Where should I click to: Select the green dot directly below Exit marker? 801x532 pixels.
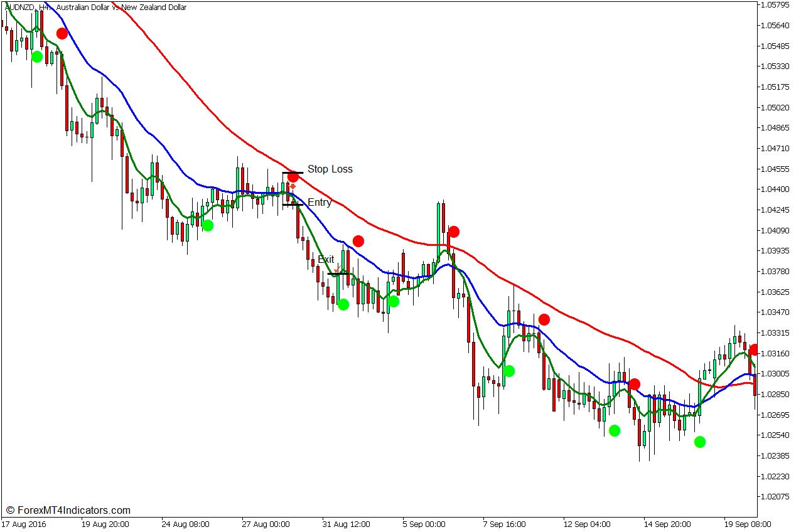point(343,304)
